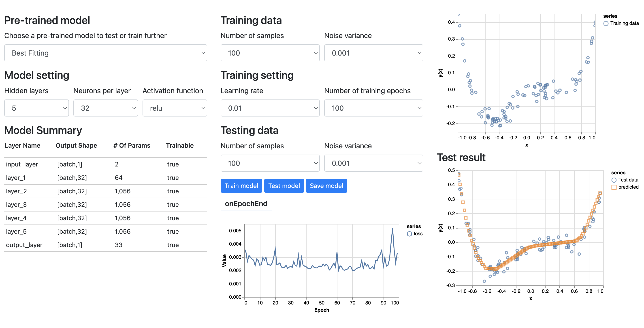
Task: Click the layer_3 row in Model Summary
Action: (x=105, y=205)
